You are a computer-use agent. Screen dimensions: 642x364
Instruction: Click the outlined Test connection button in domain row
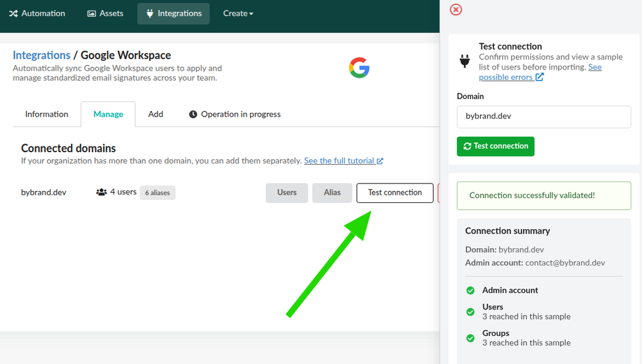click(x=395, y=192)
